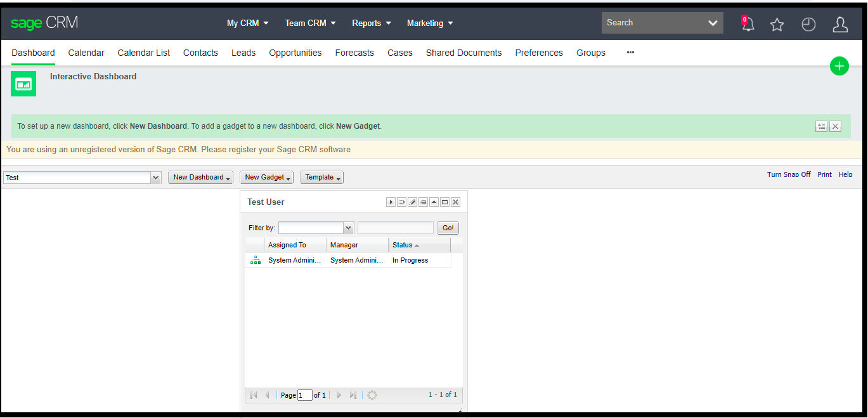The height and width of the screenshot is (418, 868).
Task: Close the Test User gadget
Action: click(455, 202)
